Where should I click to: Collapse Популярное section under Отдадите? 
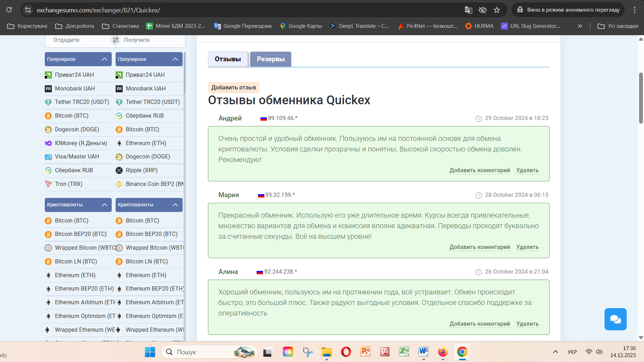point(78,59)
